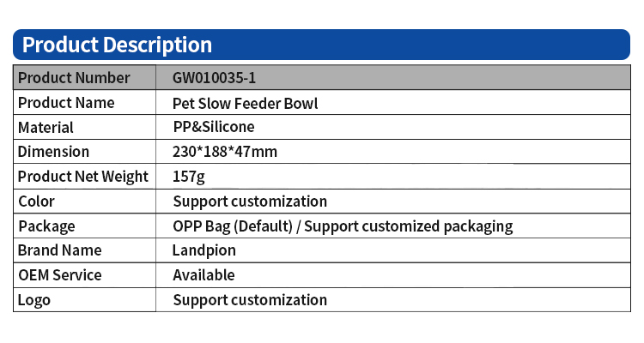Image resolution: width=644 pixels, height=343 pixels.
Task: Click the Pet Slow Feeder Bowl text
Action: tap(246, 104)
